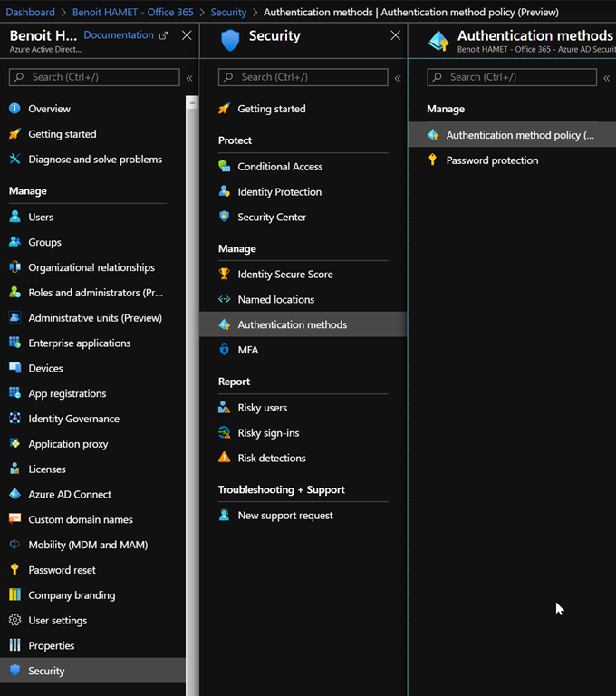Select Authentication method policy menu item

point(519,135)
